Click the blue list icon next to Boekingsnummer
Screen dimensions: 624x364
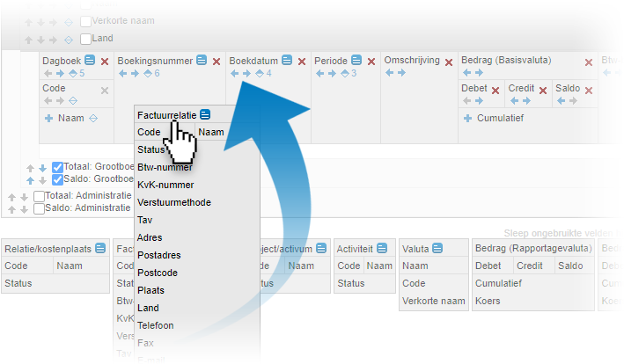(201, 61)
